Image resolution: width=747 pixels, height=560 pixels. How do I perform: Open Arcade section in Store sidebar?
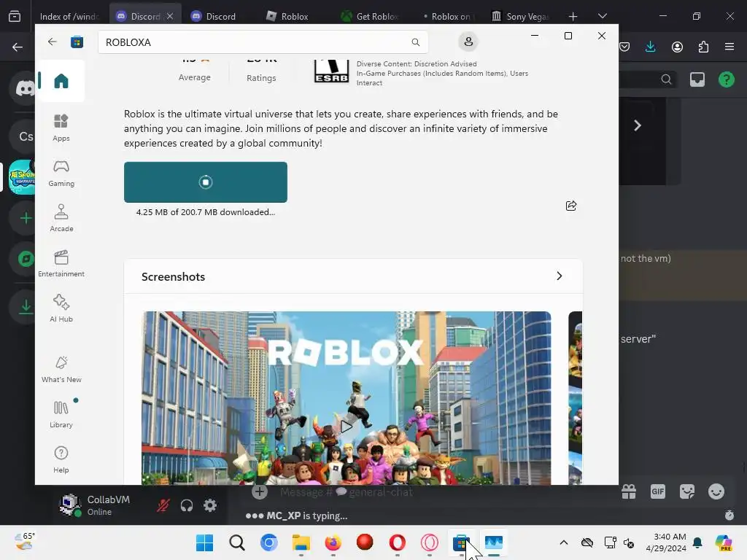click(x=61, y=218)
